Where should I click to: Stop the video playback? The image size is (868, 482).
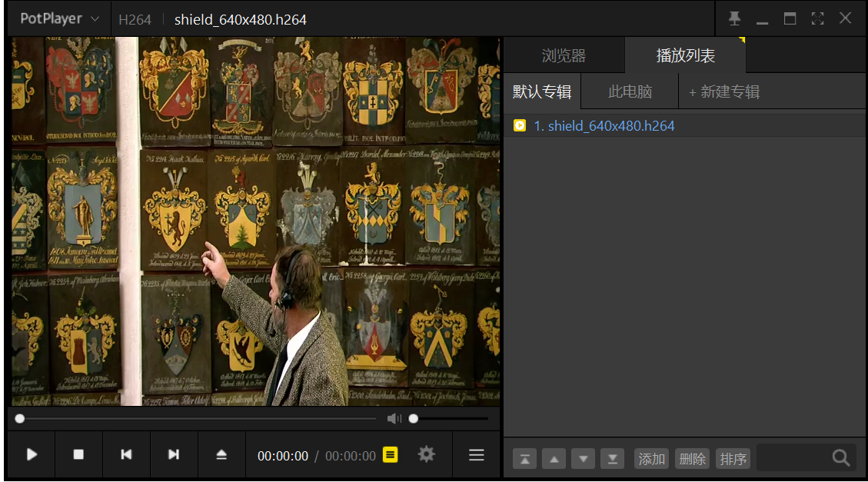pyautogui.click(x=78, y=454)
